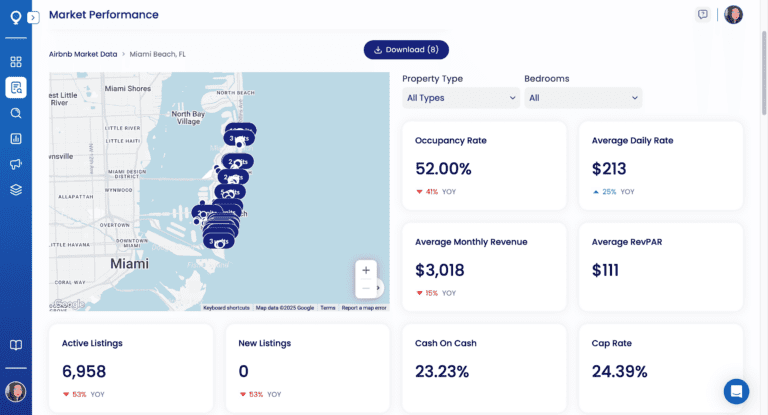Click the megaphone icon in sidebar
Image resolution: width=768 pixels, height=415 pixels.
[x=16, y=164]
